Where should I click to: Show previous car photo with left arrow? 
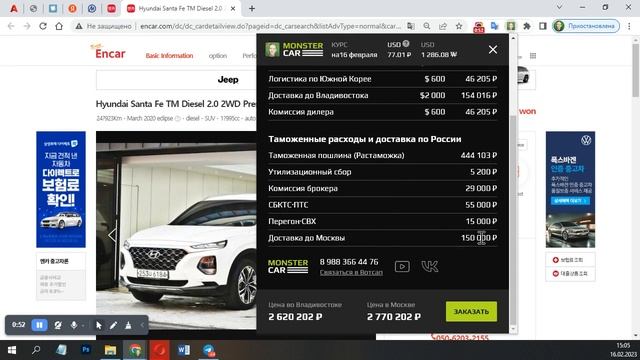(x=112, y=235)
